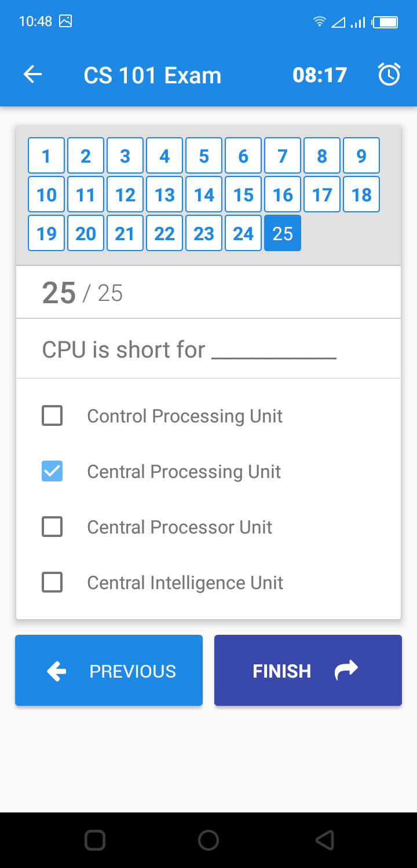Select the Central Processor Unit checkbox
417x868 pixels.
pyautogui.click(x=52, y=527)
